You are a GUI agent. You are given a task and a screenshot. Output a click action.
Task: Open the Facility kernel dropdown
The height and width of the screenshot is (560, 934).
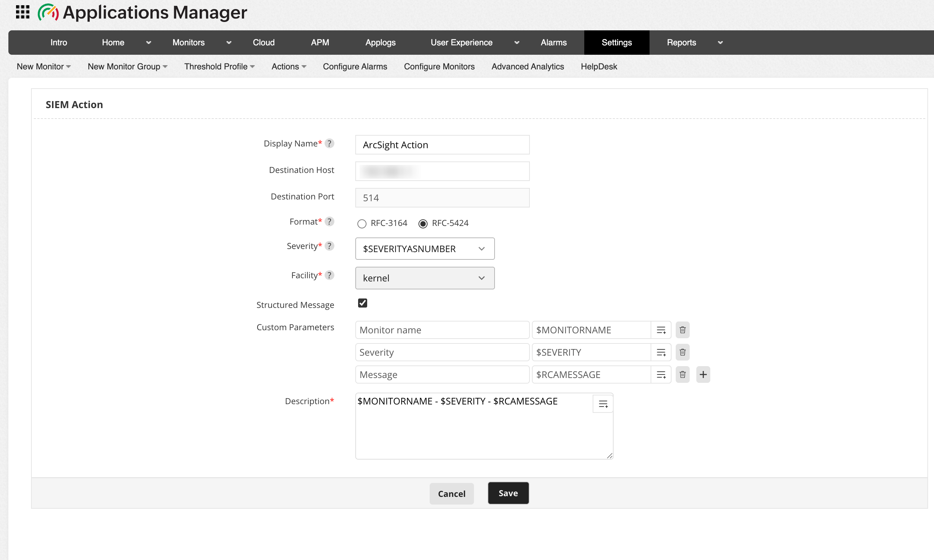(424, 278)
